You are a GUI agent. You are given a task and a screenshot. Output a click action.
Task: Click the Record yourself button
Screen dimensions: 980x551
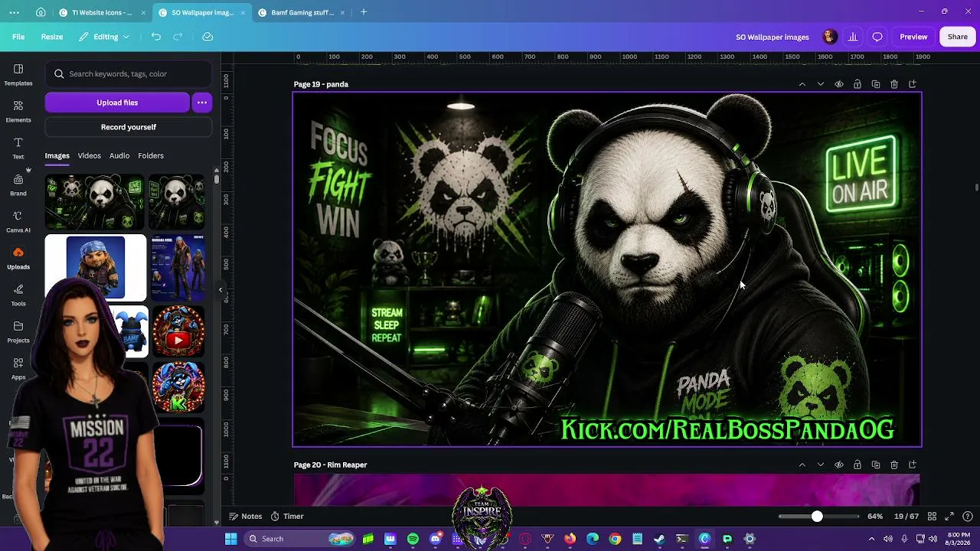pyautogui.click(x=129, y=127)
